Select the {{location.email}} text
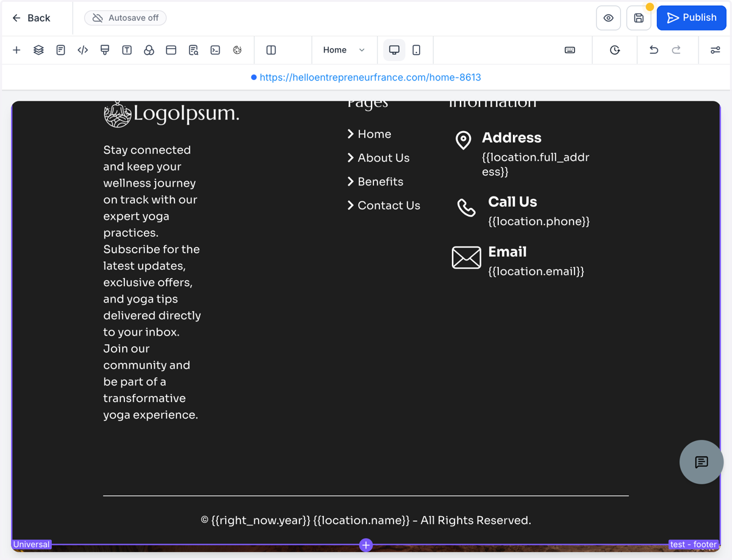Image resolution: width=732 pixels, height=560 pixels. (x=536, y=271)
